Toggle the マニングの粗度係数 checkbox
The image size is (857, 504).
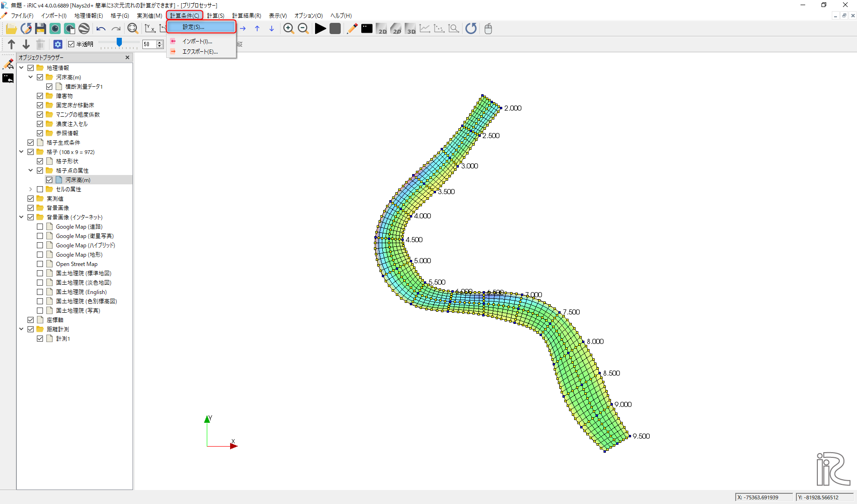tap(40, 114)
